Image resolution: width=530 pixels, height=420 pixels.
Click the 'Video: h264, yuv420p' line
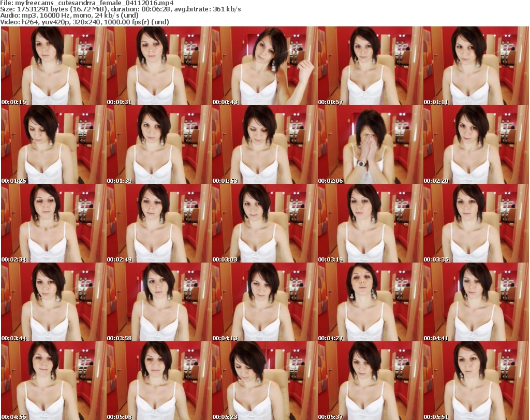pyautogui.click(x=84, y=22)
